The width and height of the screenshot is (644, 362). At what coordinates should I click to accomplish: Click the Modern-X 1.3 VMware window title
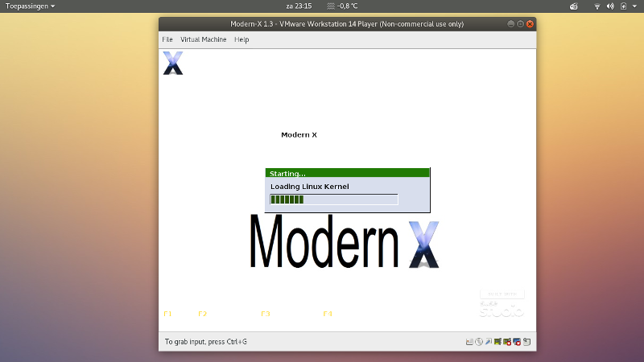click(347, 24)
